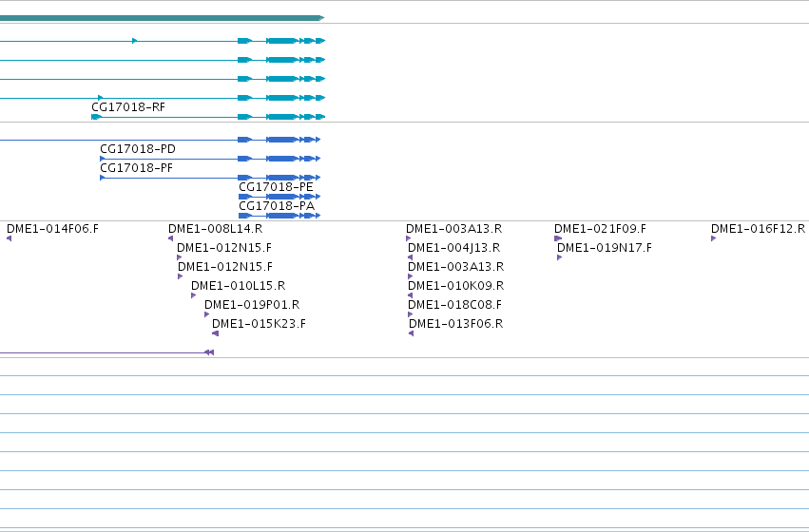Viewport: 809px width, 532px height.
Task: Open DME1-021F09.F feature label
Action: (x=600, y=229)
